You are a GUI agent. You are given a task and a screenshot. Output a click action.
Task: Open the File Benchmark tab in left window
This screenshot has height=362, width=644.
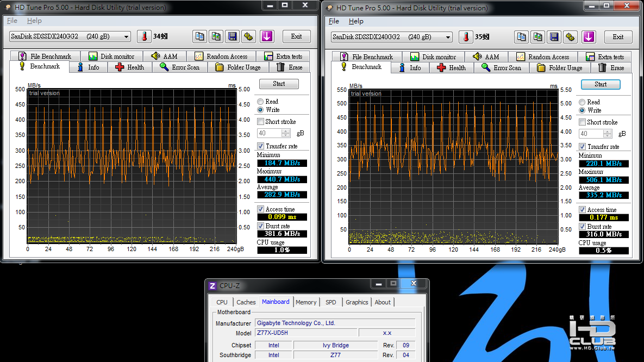[x=45, y=57]
